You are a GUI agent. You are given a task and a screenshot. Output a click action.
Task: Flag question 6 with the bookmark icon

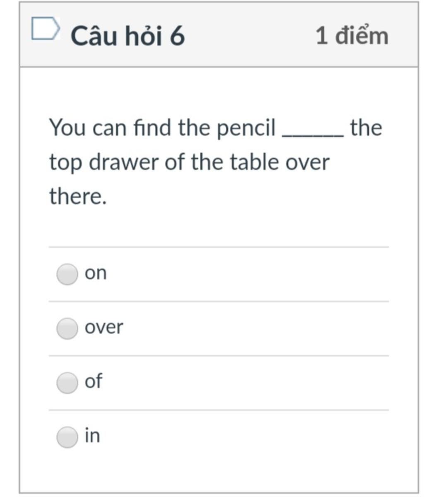pos(46,29)
